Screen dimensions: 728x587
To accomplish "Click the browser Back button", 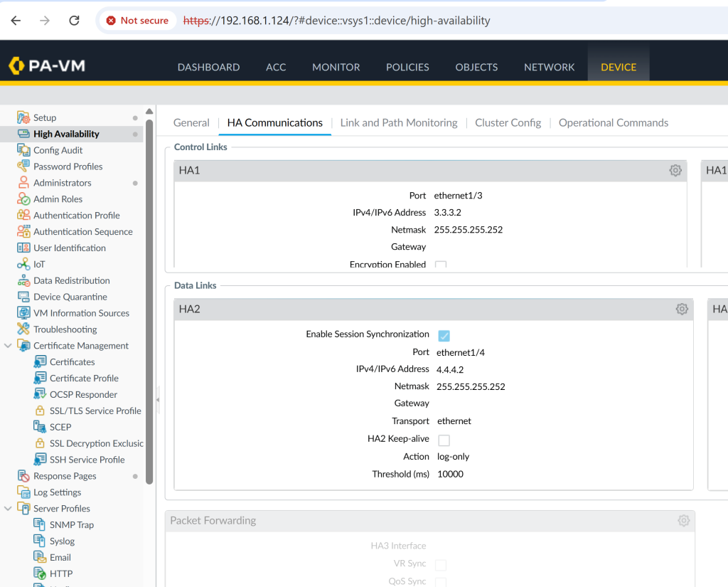I will [16, 21].
